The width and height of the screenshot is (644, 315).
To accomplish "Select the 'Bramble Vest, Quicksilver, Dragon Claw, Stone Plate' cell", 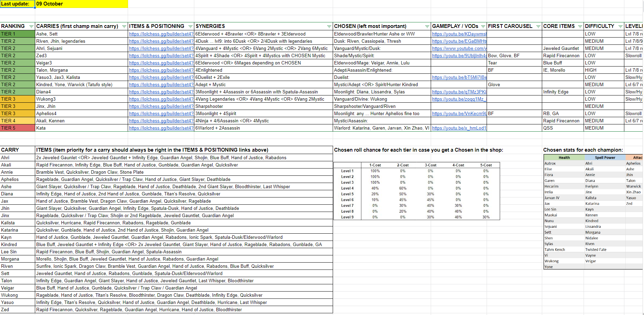I will click(184, 172).
